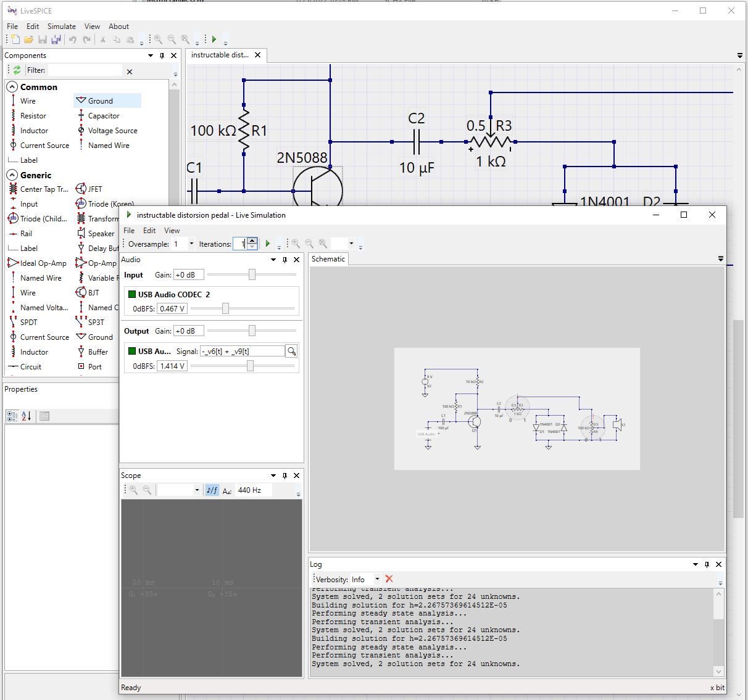This screenshot has width=748, height=700.
Task: Pin the Components panel
Action: pos(162,56)
